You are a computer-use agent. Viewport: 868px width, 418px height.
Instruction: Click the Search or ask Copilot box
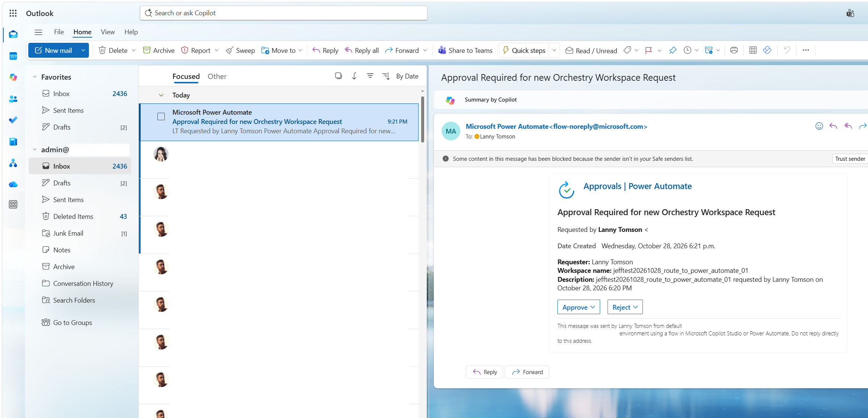[284, 13]
